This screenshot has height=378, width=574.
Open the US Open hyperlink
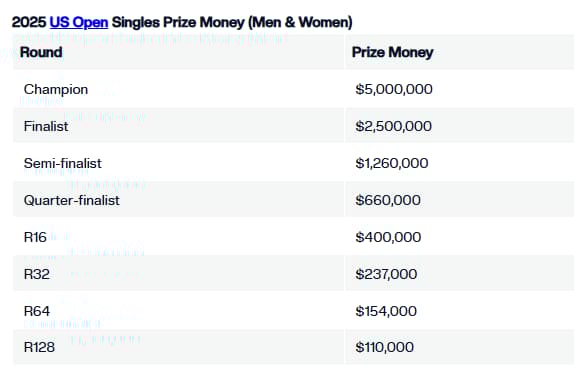[79, 22]
